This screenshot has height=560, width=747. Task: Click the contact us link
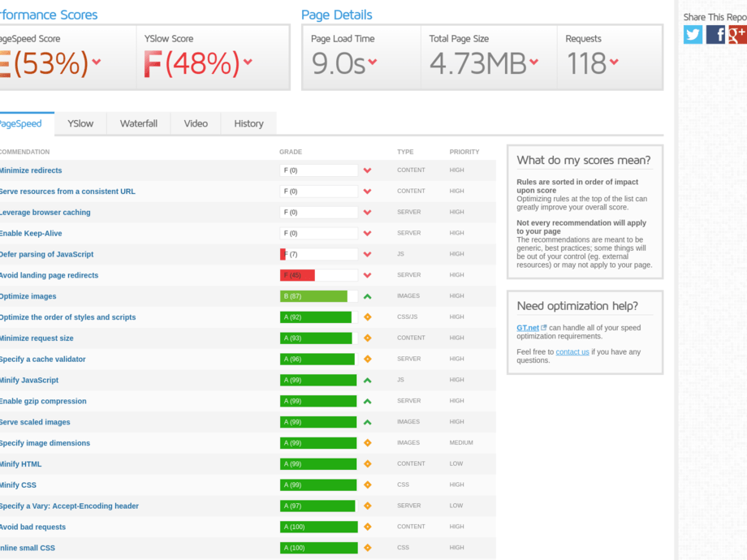(x=572, y=351)
